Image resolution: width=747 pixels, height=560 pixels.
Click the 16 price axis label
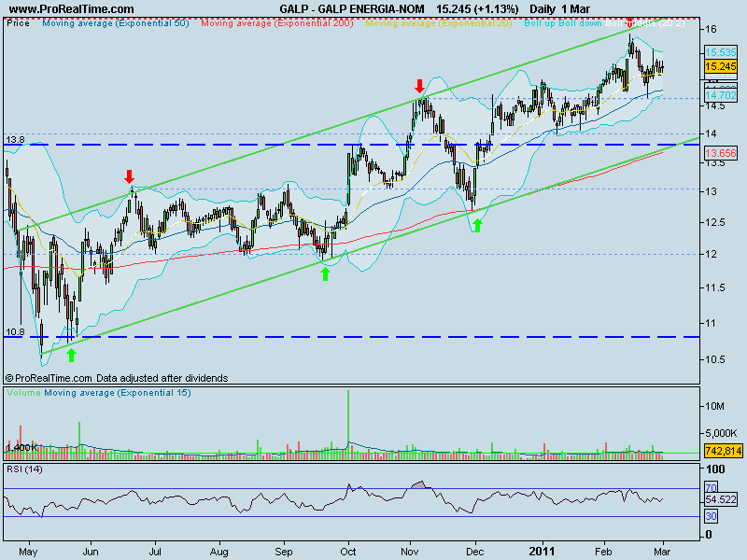(x=711, y=29)
